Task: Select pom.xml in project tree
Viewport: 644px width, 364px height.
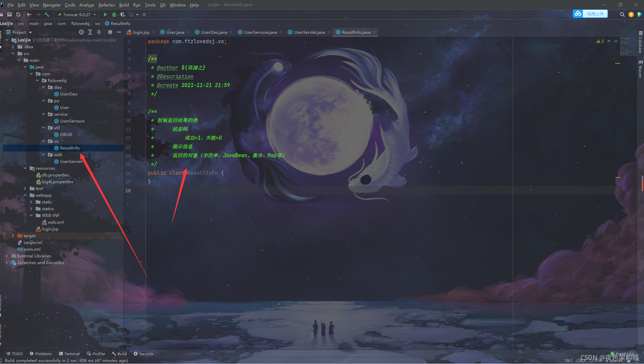Action: (x=32, y=249)
